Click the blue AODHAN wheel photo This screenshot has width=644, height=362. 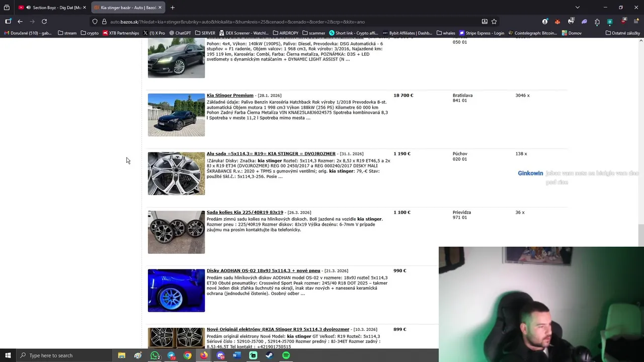coord(176,291)
